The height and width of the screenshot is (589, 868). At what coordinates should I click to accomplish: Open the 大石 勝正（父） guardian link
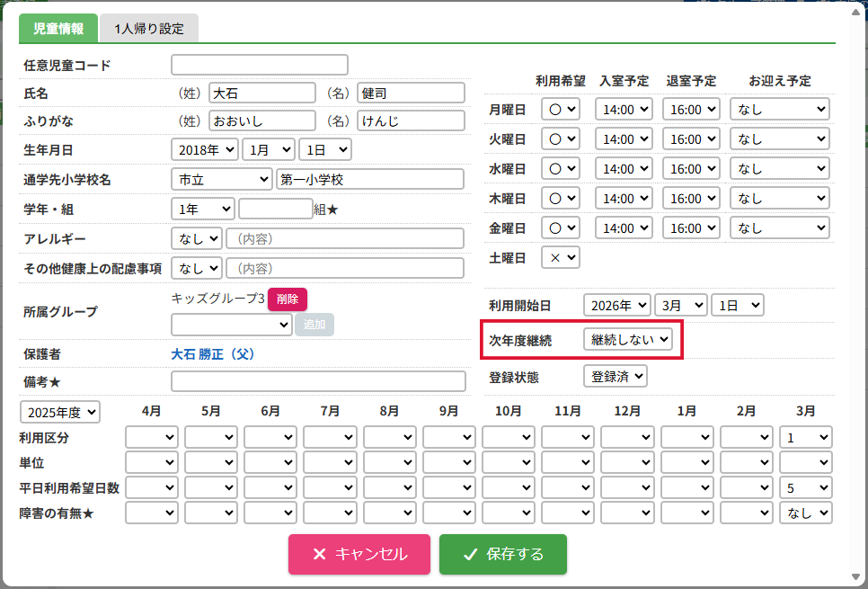[x=213, y=354]
